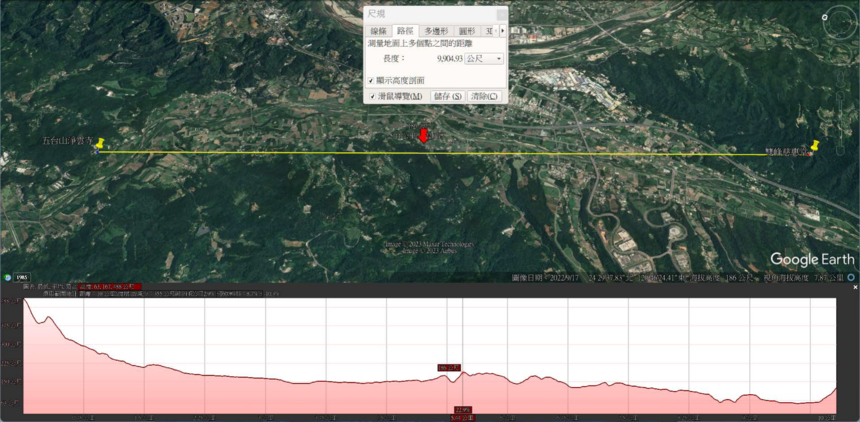This screenshot has width=860, height=422.
Task: Click the 清除(C) button
Action: click(484, 97)
